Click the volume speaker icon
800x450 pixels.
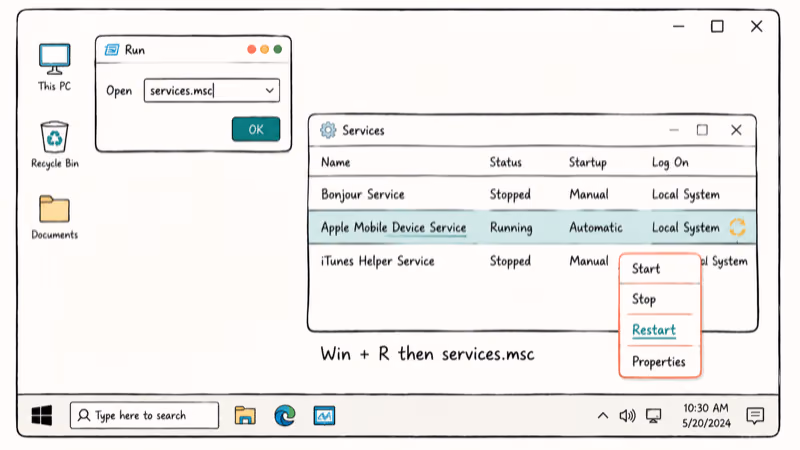627,416
